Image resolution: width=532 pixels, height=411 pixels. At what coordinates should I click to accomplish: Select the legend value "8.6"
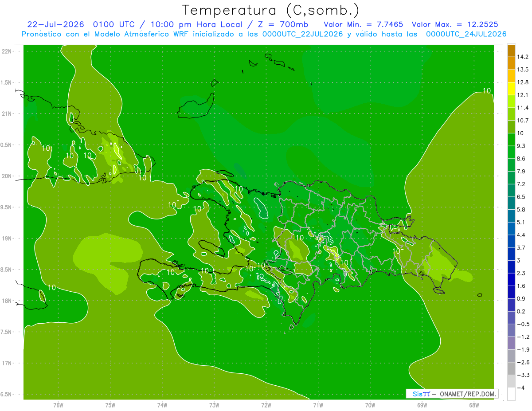coord(521,158)
